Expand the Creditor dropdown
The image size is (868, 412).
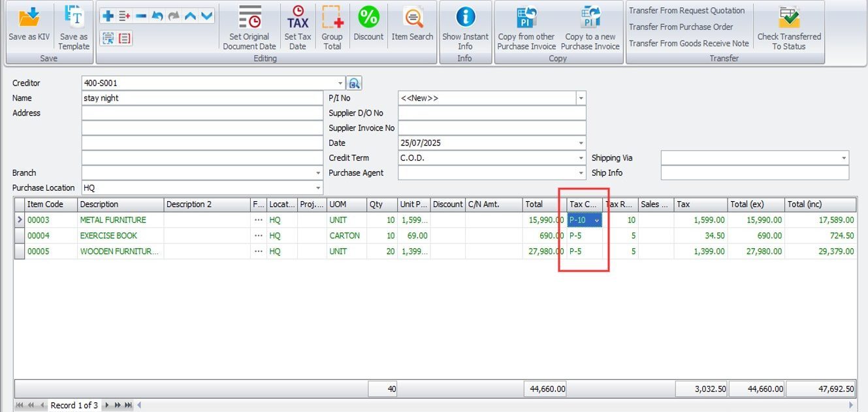(x=340, y=84)
